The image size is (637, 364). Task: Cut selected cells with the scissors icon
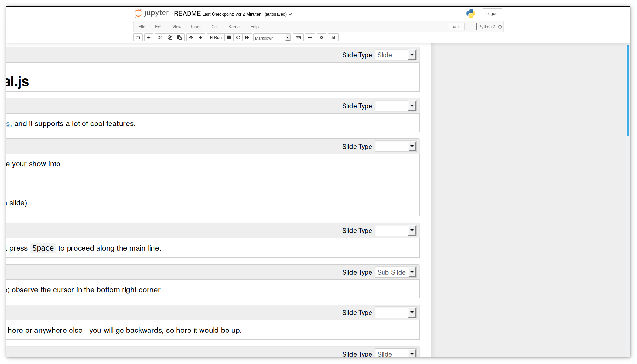pyautogui.click(x=160, y=38)
